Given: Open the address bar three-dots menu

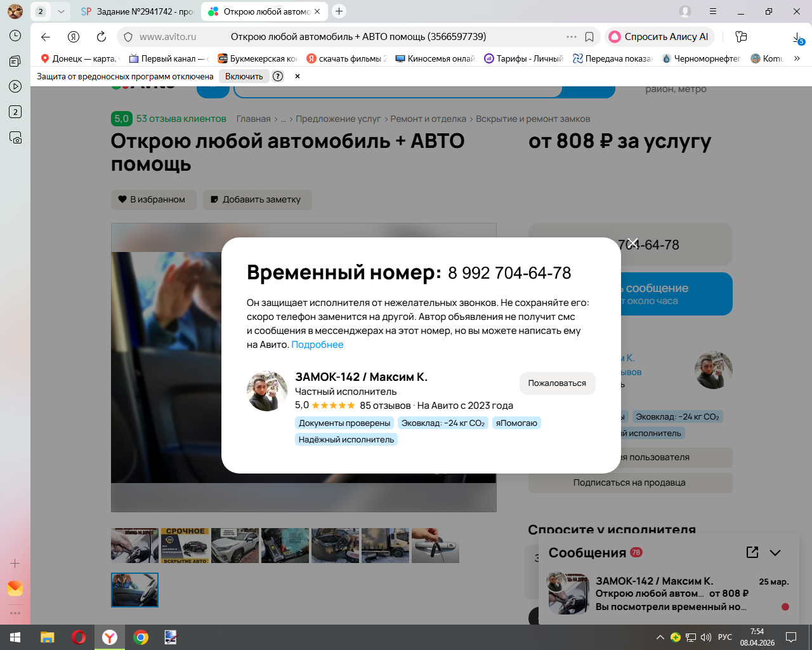Looking at the screenshot, I should click(x=572, y=37).
